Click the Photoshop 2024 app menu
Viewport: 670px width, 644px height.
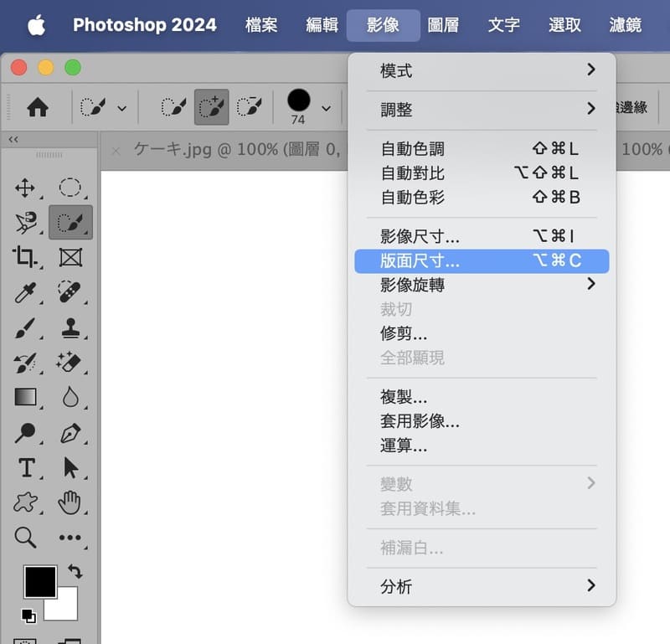click(144, 25)
